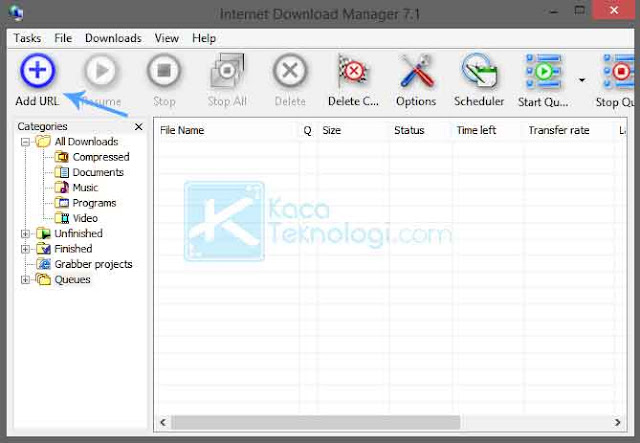Click the Stop toolbar icon
Image resolution: width=640 pixels, height=443 pixels.
click(164, 71)
